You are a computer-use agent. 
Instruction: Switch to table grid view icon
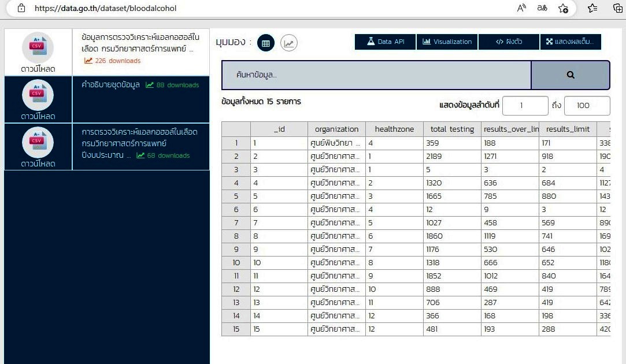[x=266, y=43]
